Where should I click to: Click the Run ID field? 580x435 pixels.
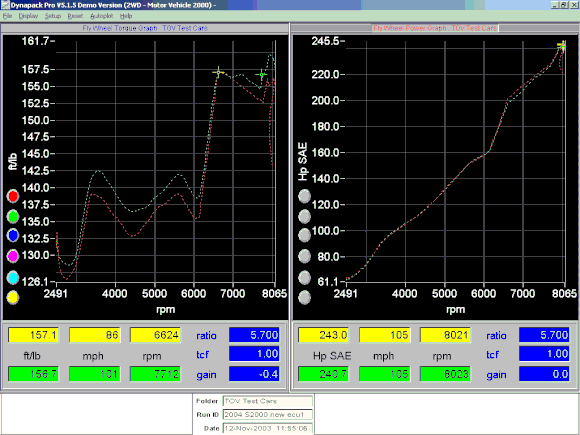pos(268,415)
